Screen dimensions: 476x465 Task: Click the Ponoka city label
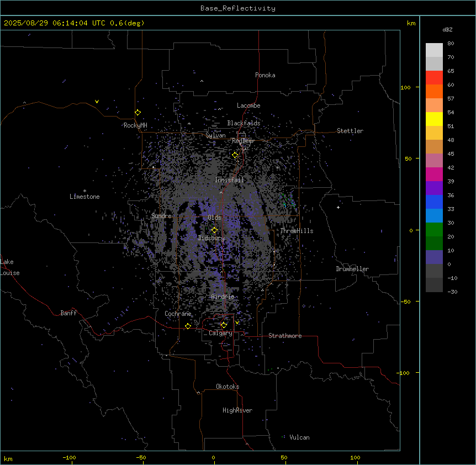(265, 75)
